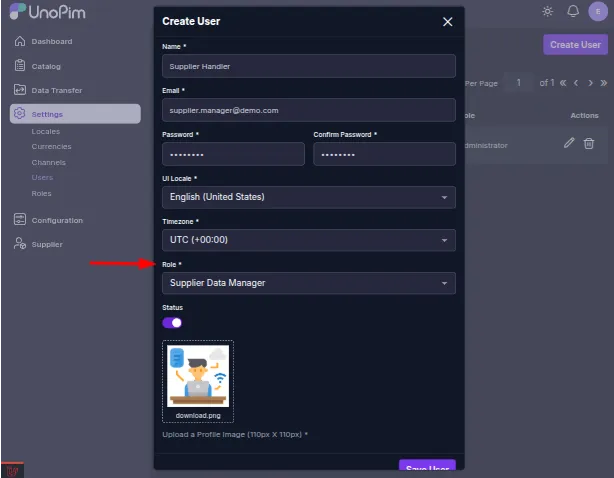Open the Laravel debug bar icon
The height and width of the screenshot is (478, 614).
pyautogui.click(x=12, y=471)
